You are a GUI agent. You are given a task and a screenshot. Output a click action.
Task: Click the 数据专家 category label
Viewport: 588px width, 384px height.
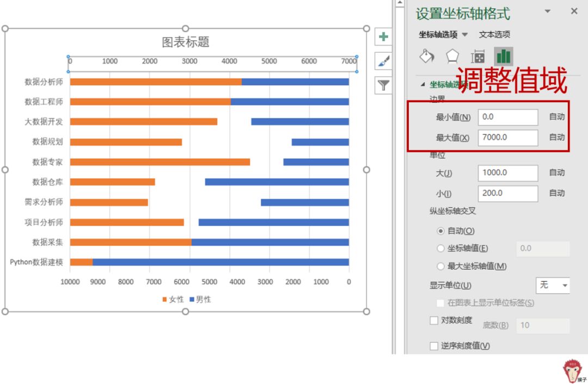point(47,162)
